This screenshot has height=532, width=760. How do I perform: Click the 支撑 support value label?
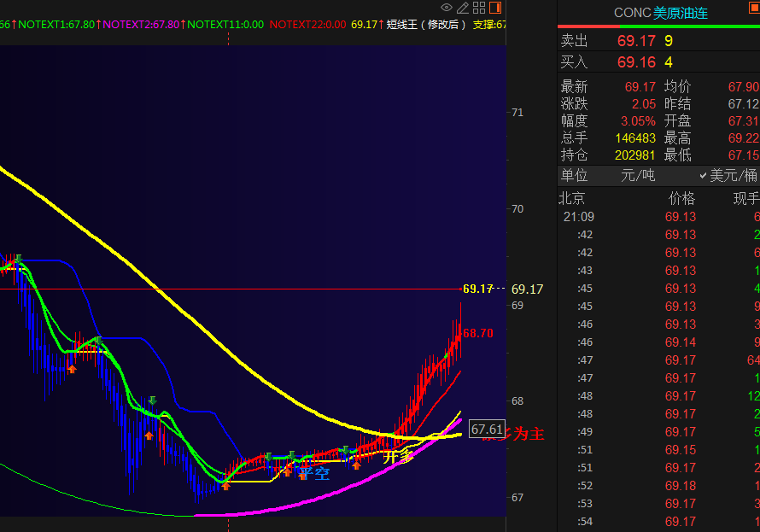point(489,24)
